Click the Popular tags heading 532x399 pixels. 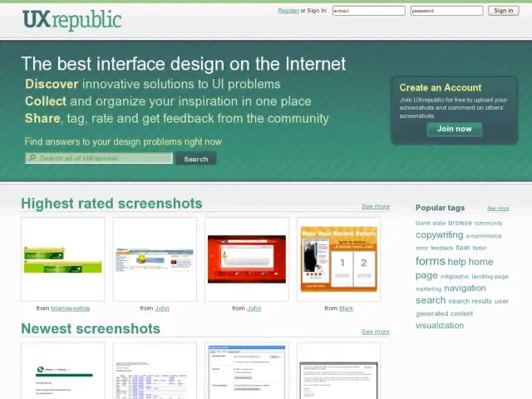[440, 208]
